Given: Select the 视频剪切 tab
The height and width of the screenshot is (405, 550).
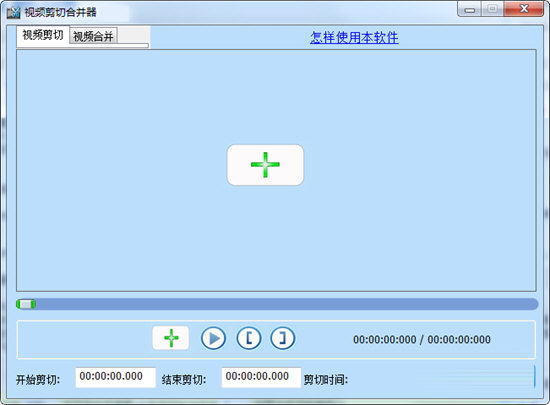Looking at the screenshot, I should [43, 35].
